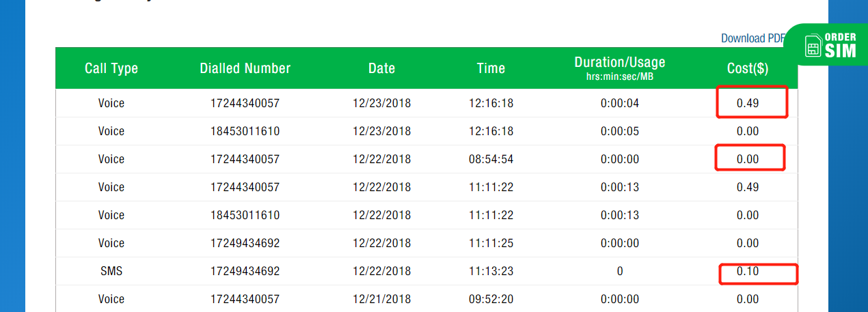Click the Dialled Number column header
This screenshot has width=868, height=312.
click(245, 68)
